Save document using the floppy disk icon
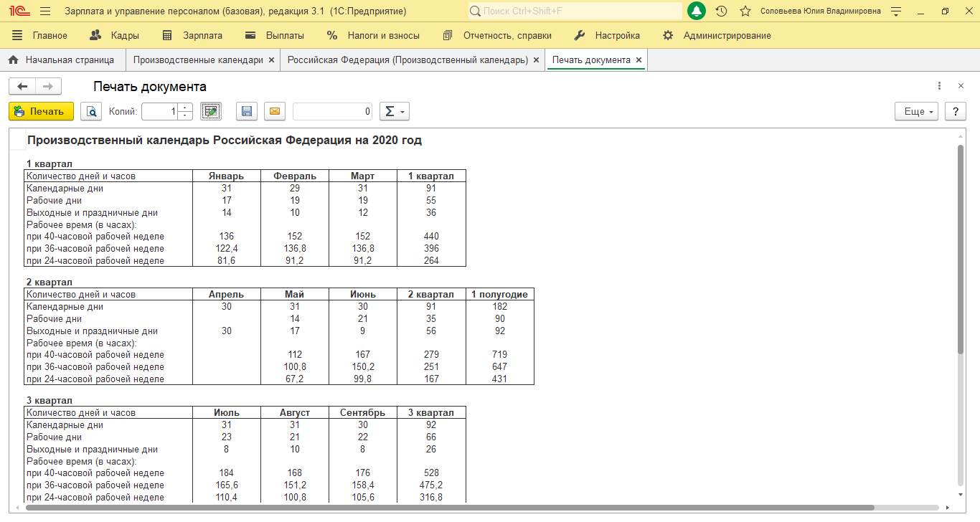 point(247,111)
